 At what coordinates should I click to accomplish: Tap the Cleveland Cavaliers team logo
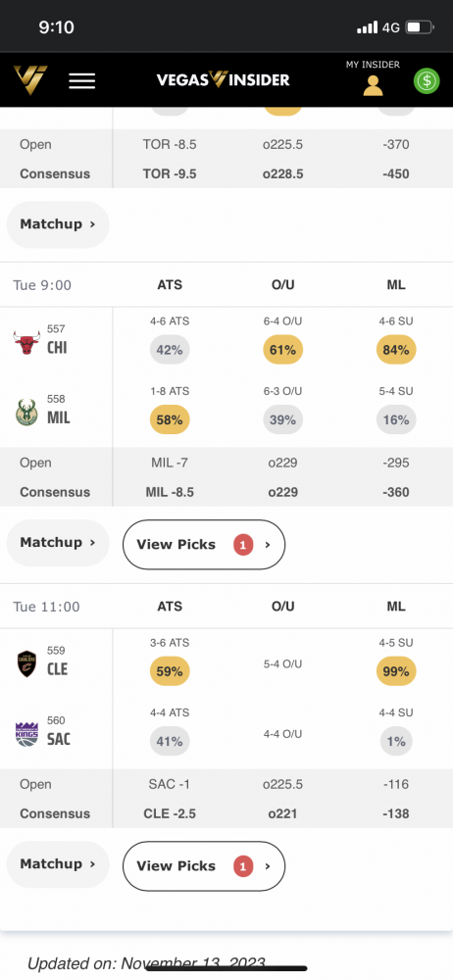coord(26,664)
